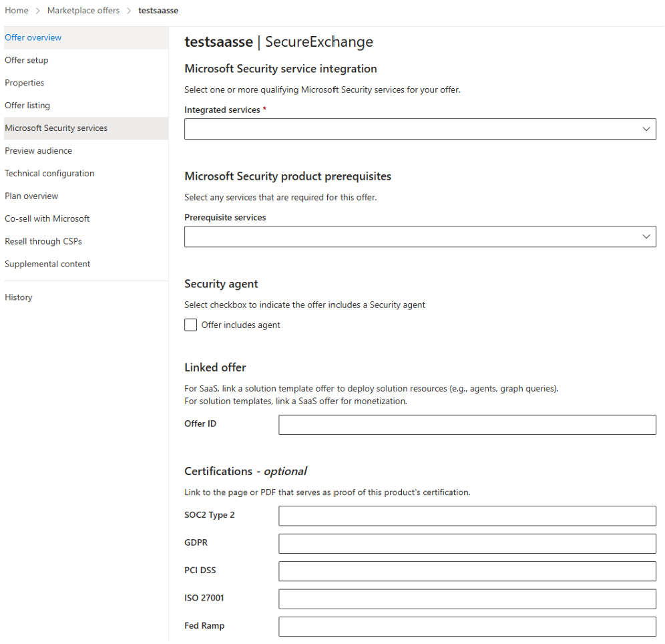Select Resell through CSPs
The image size is (665, 644).
pyautogui.click(x=43, y=241)
